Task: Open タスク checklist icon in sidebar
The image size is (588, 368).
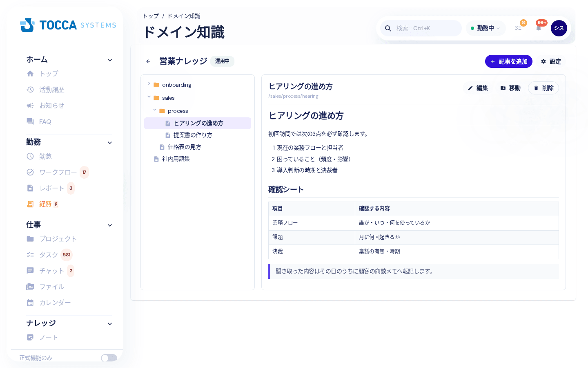Action: coord(30,255)
